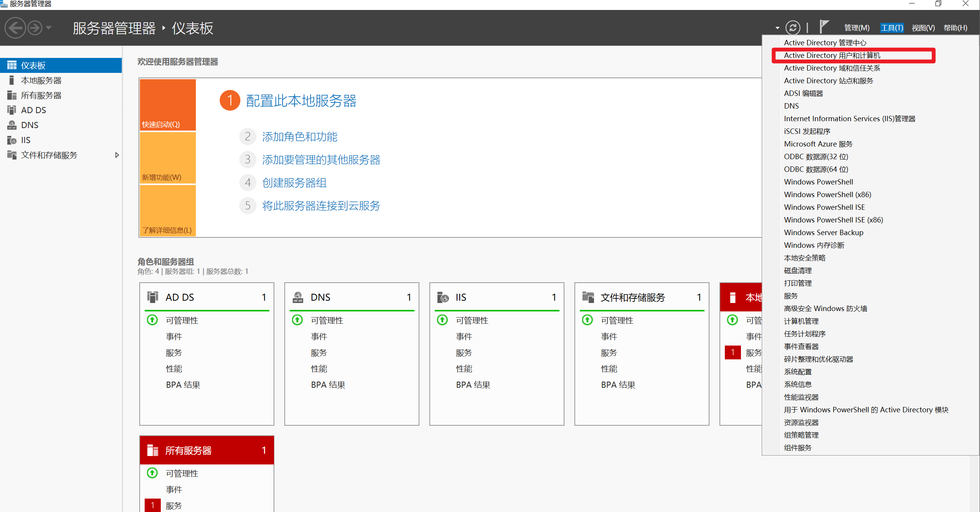
Task: Click the refresh icon in header
Action: tap(792, 28)
